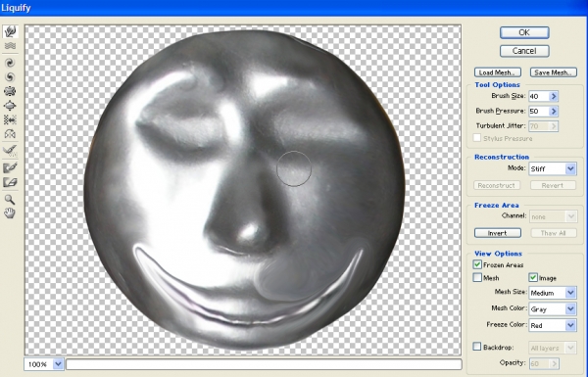This screenshot has height=377, width=588.
Task: Click into the Brush Pressure value field
Action: (x=539, y=112)
